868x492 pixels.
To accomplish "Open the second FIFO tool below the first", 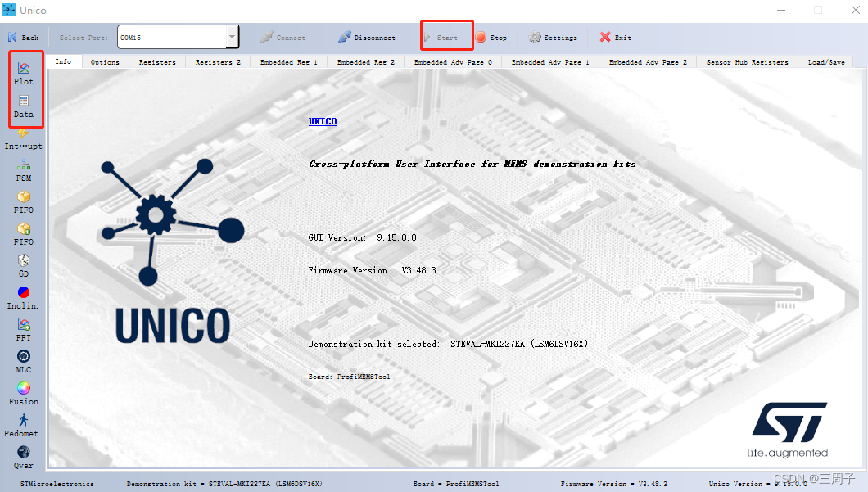I will [x=23, y=235].
